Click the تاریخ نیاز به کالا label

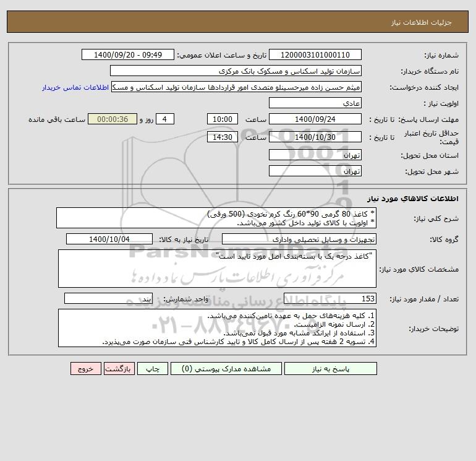tap(184, 239)
